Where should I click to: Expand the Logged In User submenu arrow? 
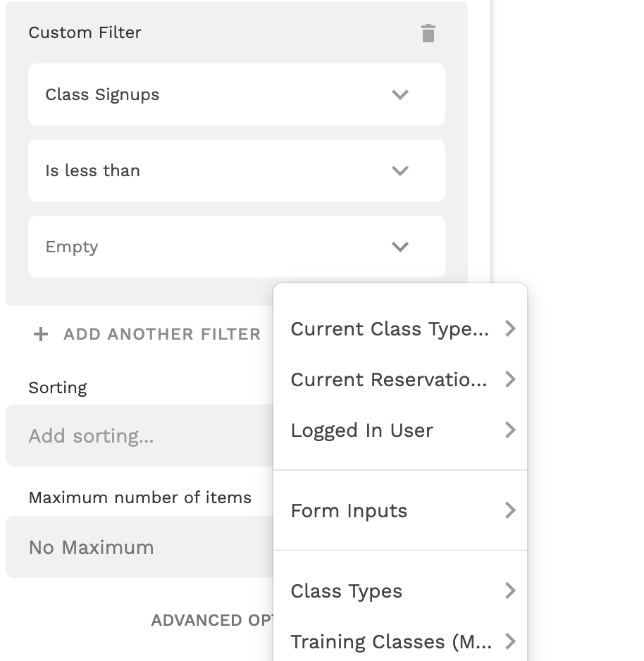click(x=511, y=431)
